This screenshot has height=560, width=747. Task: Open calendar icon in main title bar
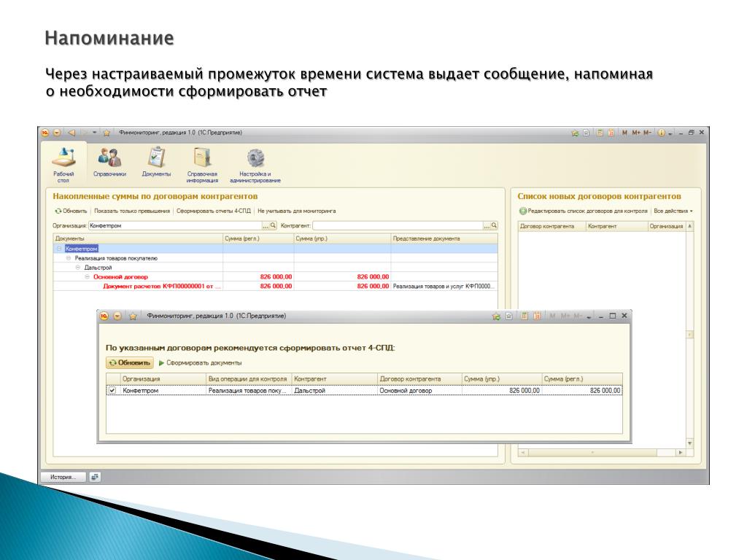coord(611,133)
